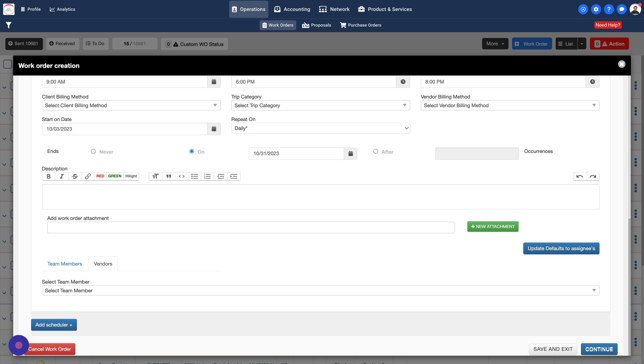Open the Client Billing Method dropdown
644x364 pixels.
pyautogui.click(x=131, y=105)
